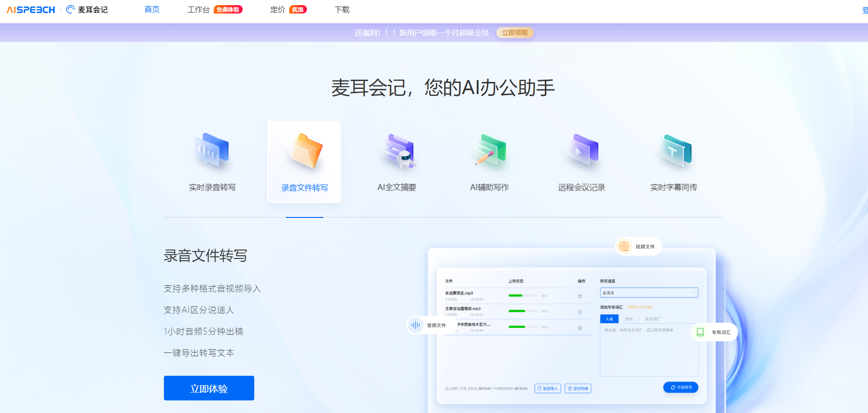Delete the 永远跟党走.mp3 row via trash icon

(x=580, y=296)
